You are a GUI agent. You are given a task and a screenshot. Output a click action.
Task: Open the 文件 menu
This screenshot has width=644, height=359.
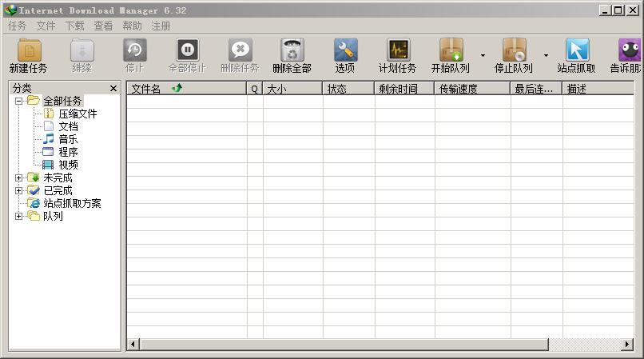[46, 26]
